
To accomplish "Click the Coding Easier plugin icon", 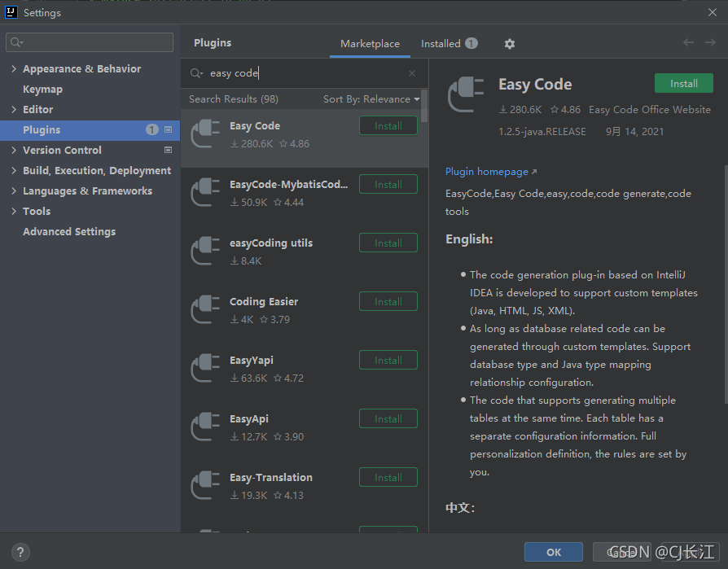I will point(205,309).
